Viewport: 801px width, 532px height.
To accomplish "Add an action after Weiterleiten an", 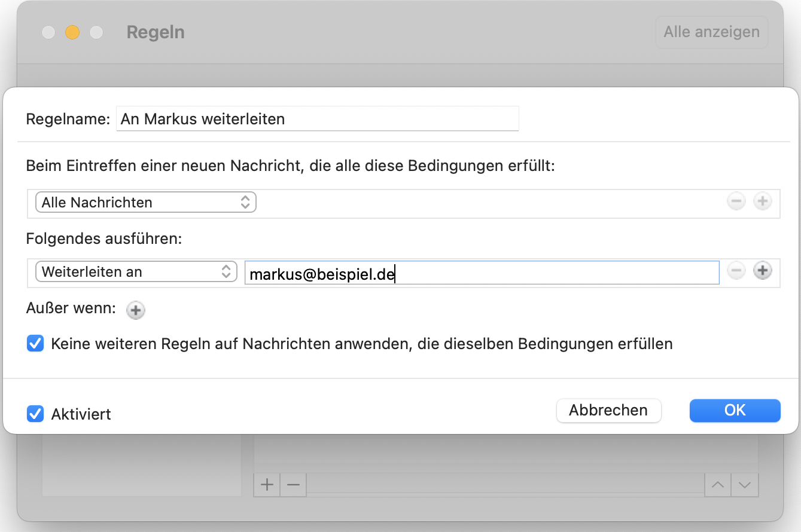I will pyautogui.click(x=762, y=271).
